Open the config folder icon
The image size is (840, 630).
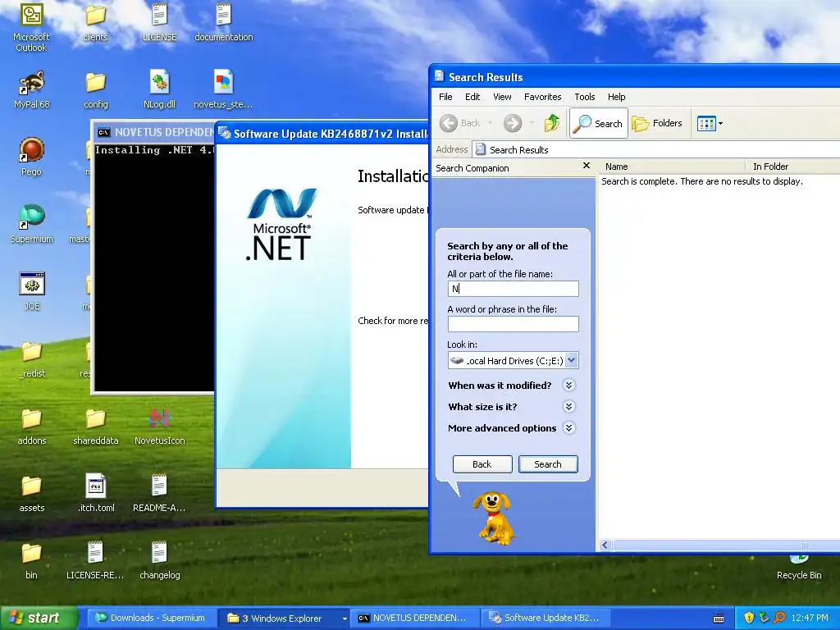[x=95, y=90]
